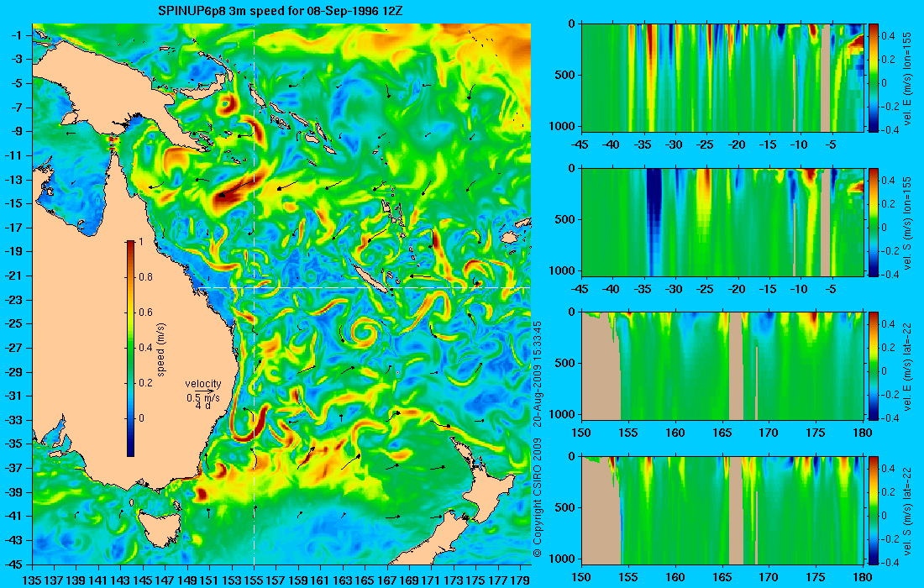
Task: Open the eastward velocity section plot at lat=-22
Action: click(x=722, y=366)
